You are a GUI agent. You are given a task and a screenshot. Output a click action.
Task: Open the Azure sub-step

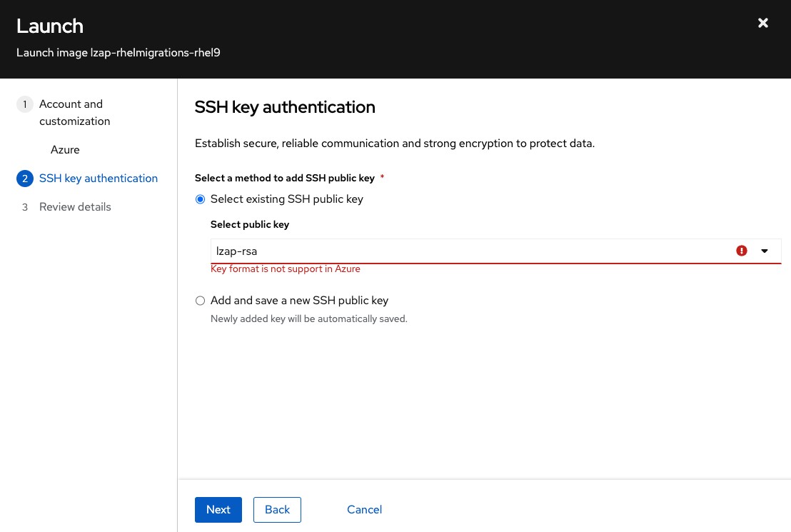[x=65, y=150]
